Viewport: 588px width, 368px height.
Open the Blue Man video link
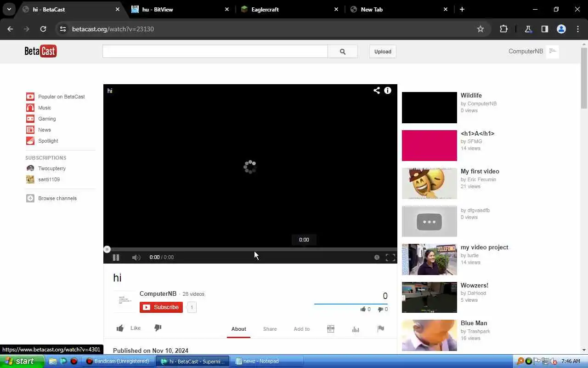click(474, 323)
